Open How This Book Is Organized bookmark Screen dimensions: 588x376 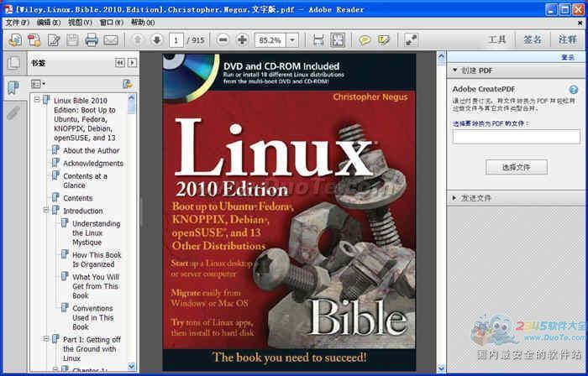coord(97,259)
